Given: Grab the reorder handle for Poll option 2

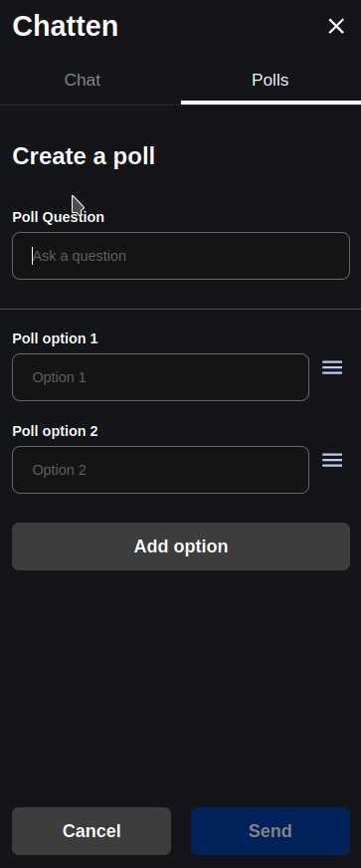Looking at the screenshot, I should pyautogui.click(x=332, y=460).
